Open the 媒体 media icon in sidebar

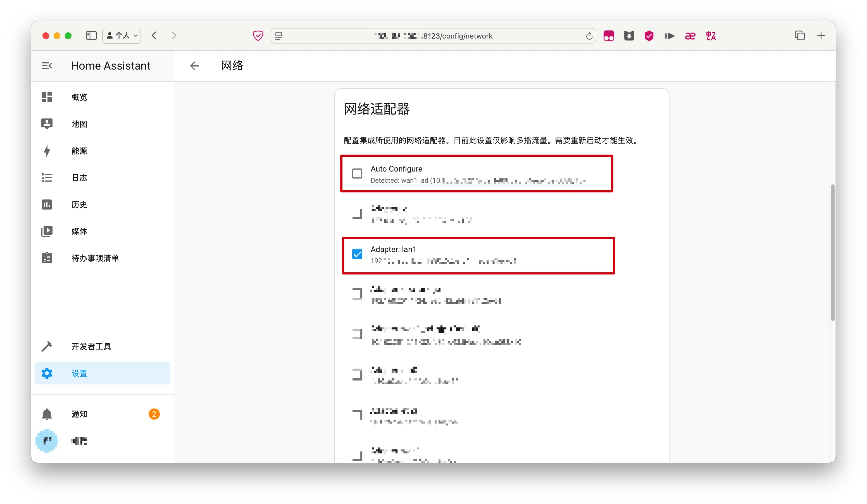(47, 231)
